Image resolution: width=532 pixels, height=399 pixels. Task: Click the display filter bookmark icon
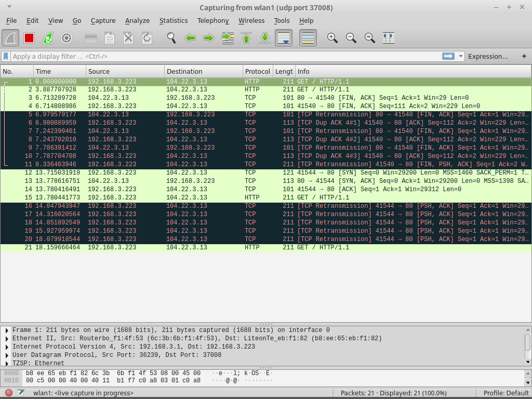click(x=6, y=56)
